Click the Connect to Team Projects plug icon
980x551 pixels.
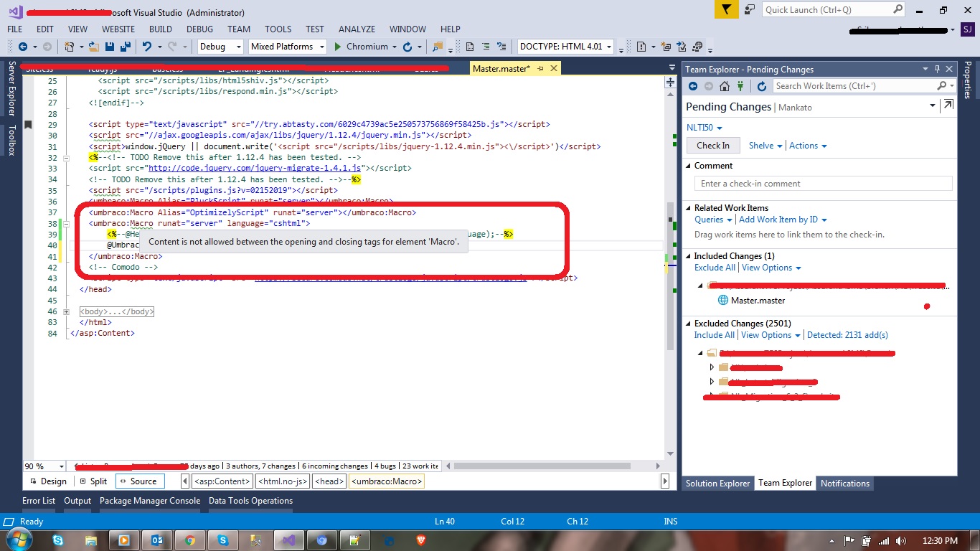pyautogui.click(x=742, y=86)
